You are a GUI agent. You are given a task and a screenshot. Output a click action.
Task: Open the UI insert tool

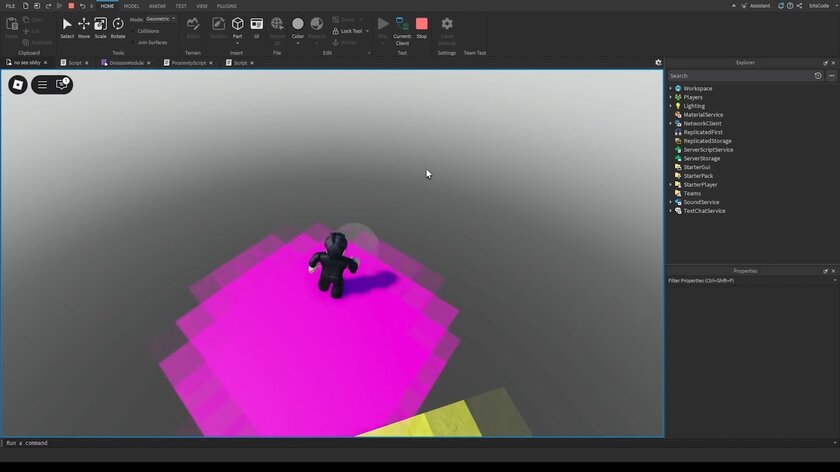pos(257,28)
